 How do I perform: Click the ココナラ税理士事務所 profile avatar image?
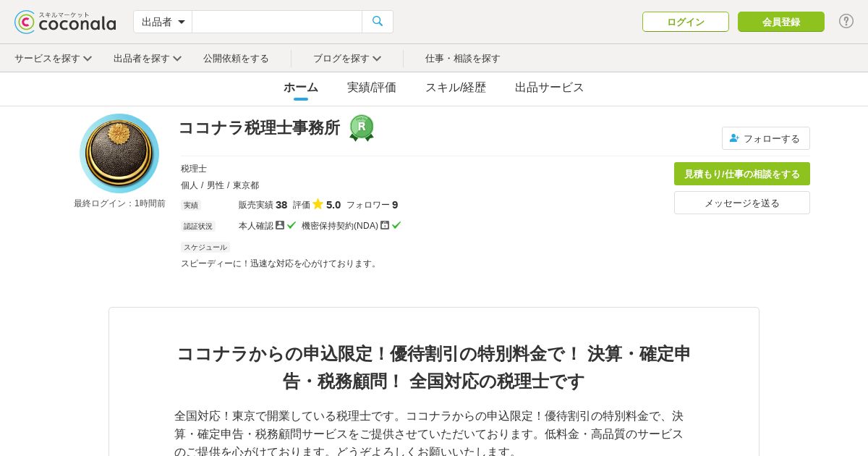(119, 153)
